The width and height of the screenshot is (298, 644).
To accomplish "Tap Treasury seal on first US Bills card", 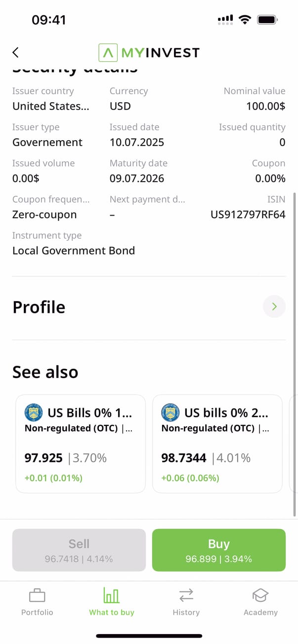I will (34, 413).
